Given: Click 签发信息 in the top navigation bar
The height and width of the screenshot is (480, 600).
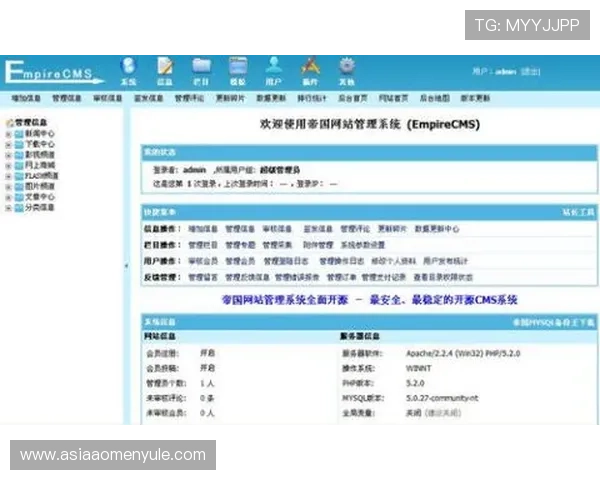Looking at the screenshot, I should (x=148, y=98).
